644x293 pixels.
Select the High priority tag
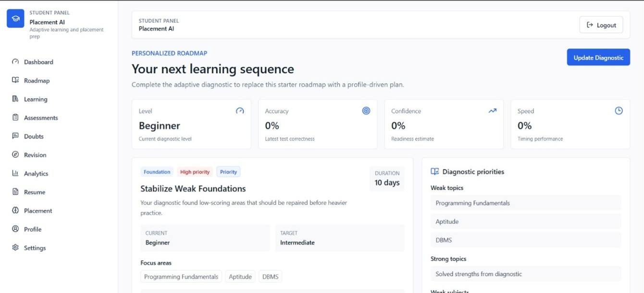(195, 172)
